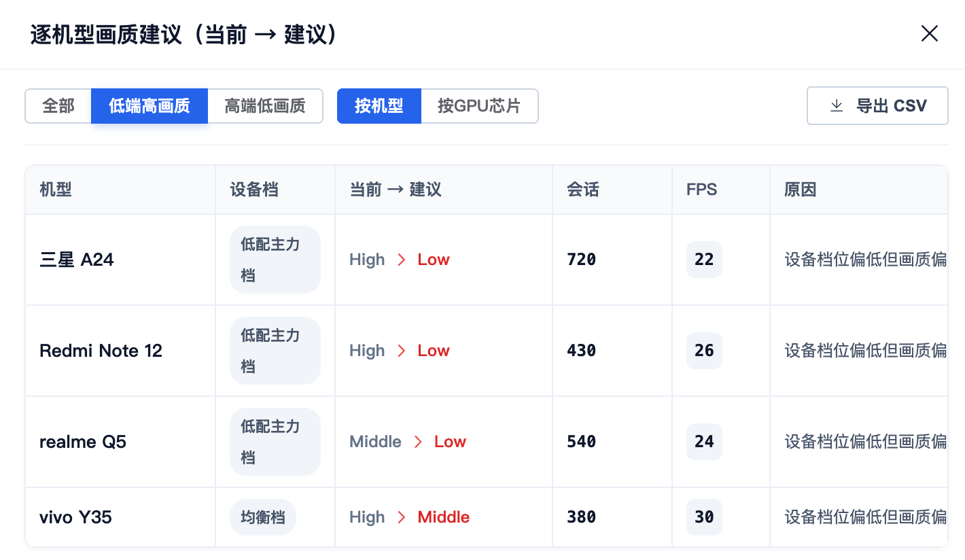Select the 低端高画质 filter option
This screenshot has height=560, width=965.
pyautogui.click(x=150, y=106)
